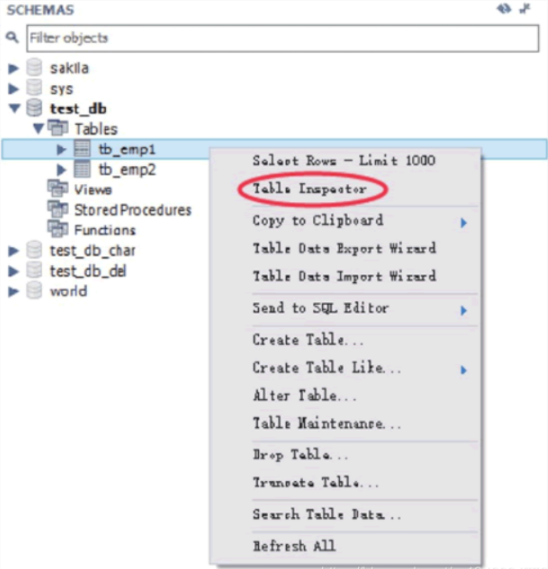The image size is (548, 569).
Task: Open Create Table Like... submenu
Action: pyautogui.click(x=327, y=368)
